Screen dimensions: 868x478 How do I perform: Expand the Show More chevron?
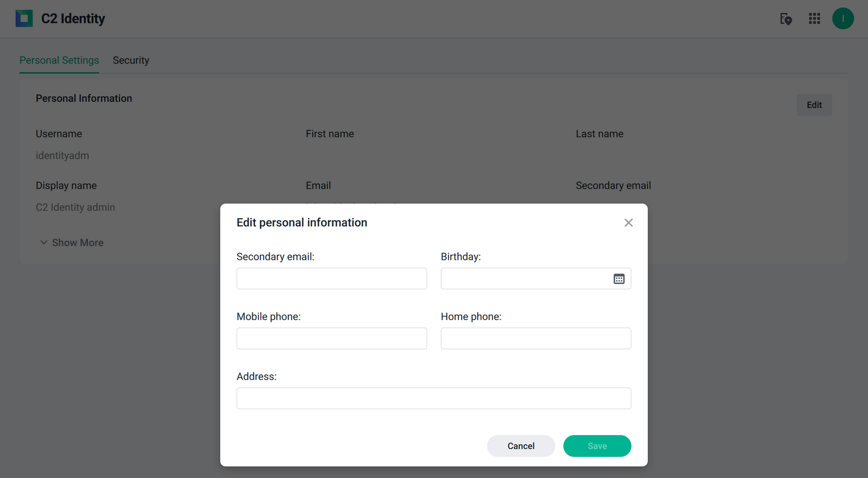[43, 243]
